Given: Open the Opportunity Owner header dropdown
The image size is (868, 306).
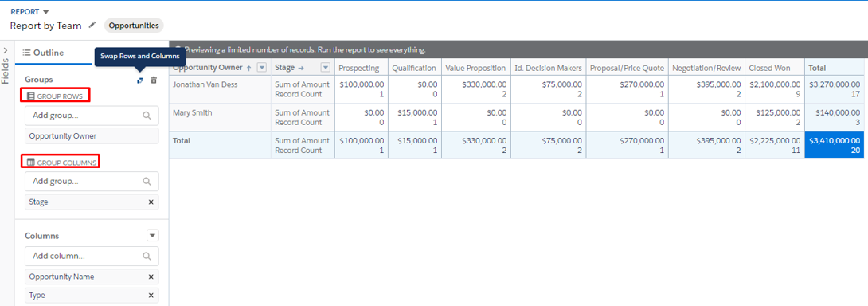Looking at the screenshot, I should (262, 68).
